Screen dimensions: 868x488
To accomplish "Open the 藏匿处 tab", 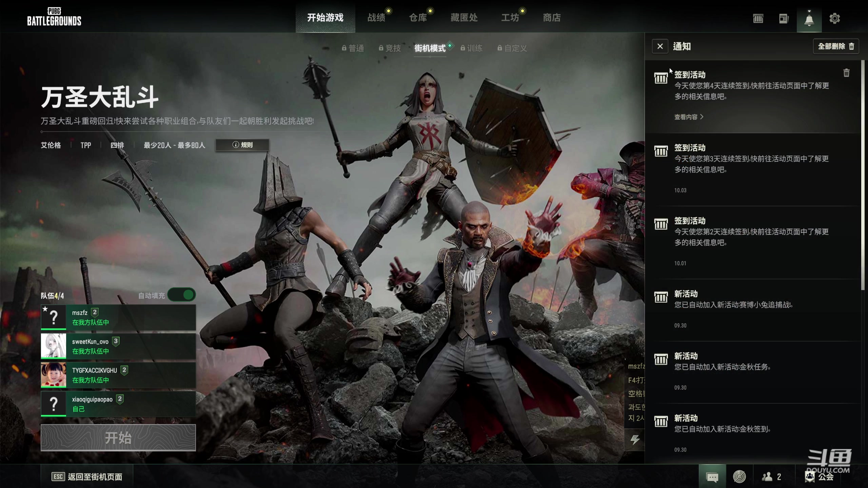I will point(464,18).
